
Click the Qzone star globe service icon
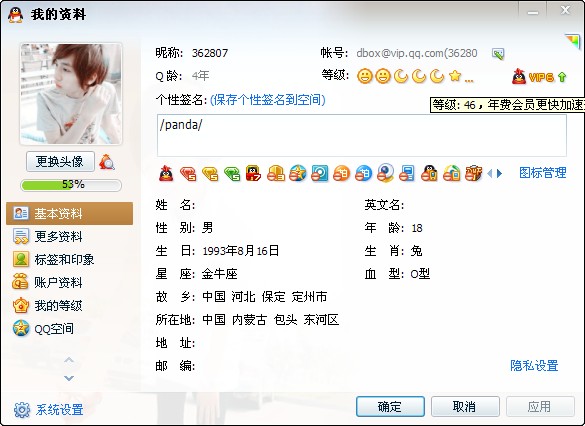[298, 173]
